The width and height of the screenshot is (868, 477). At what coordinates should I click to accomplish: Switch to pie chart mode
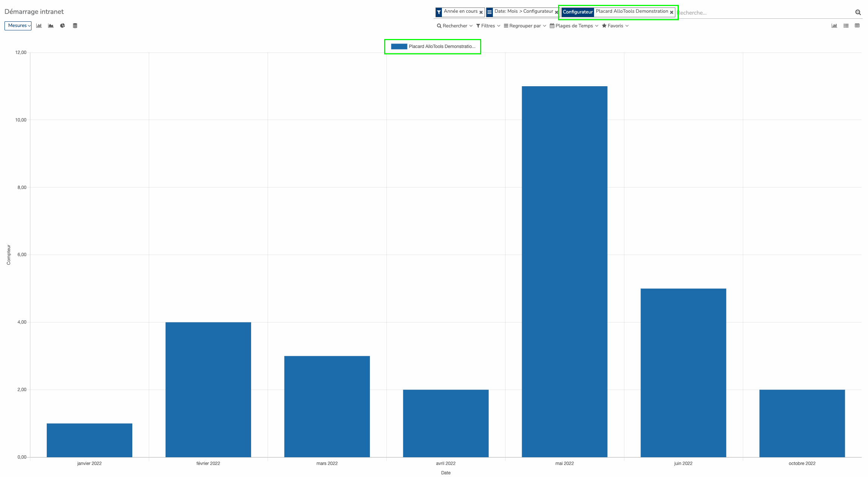[63, 25]
